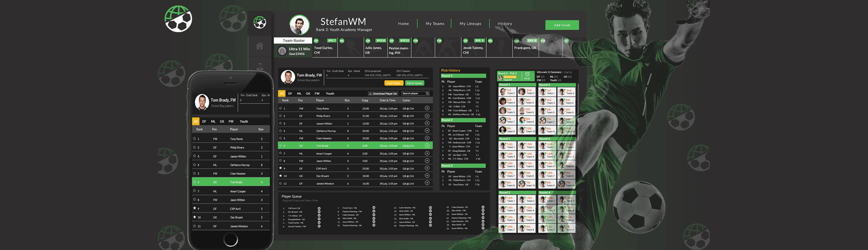The width and height of the screenshot is (868, 250).
Task: Select the Frank gore roster slot
Action: [525, 48]
